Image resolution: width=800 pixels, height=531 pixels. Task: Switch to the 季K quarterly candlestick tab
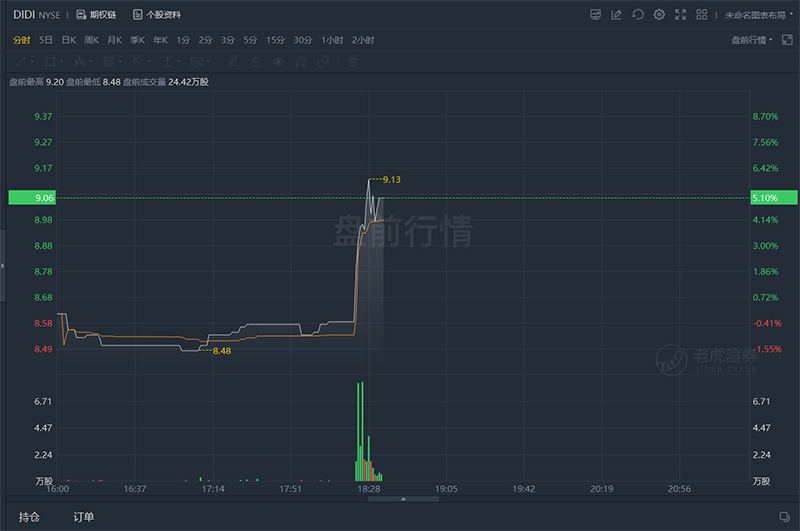pyautogui.click(x=137, y=40)
